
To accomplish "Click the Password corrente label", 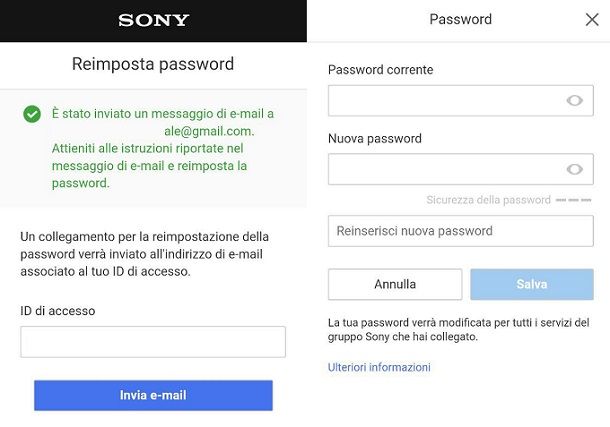I will tap(380, 70).
